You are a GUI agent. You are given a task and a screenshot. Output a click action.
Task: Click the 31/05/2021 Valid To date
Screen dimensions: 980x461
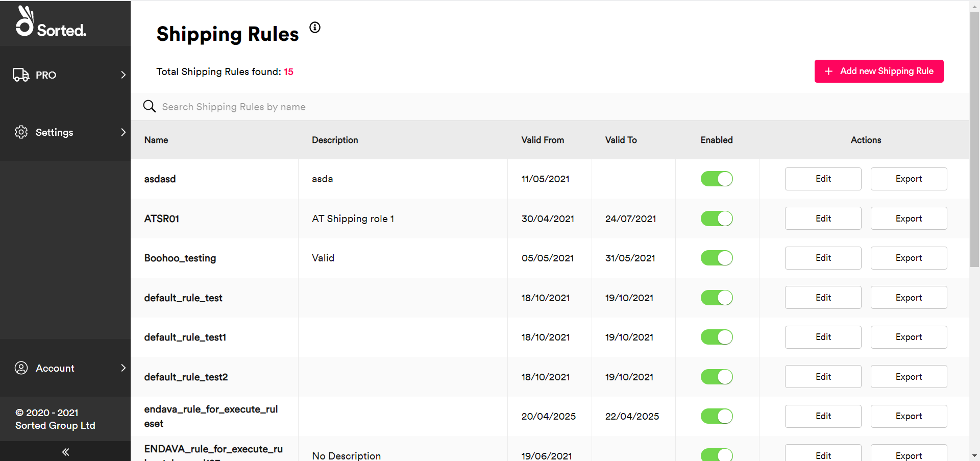[630, 258]
